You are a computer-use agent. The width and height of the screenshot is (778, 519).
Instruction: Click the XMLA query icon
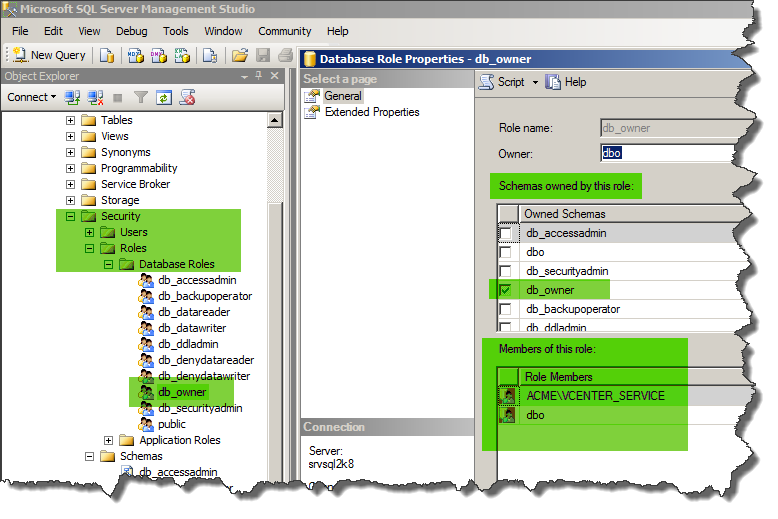coord(182,55)
